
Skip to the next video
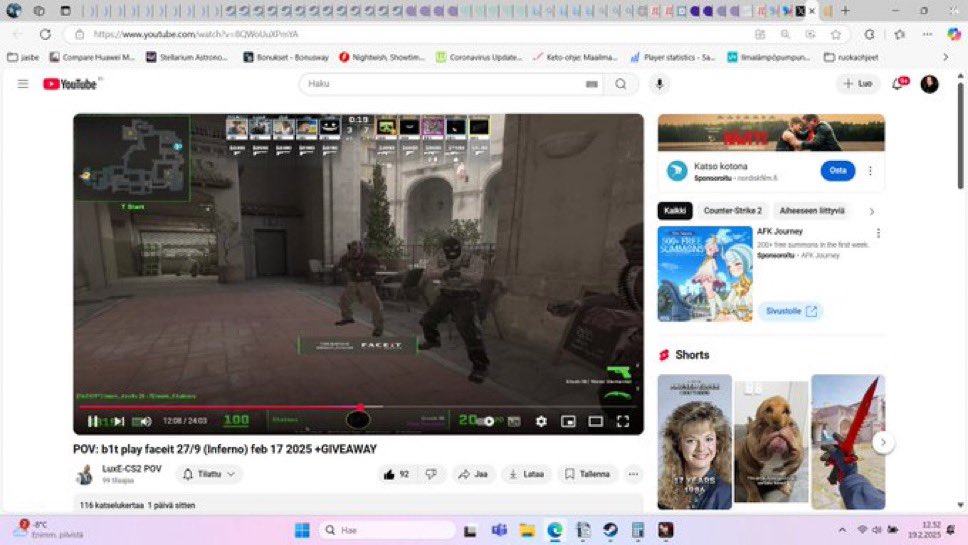(119, 421)
